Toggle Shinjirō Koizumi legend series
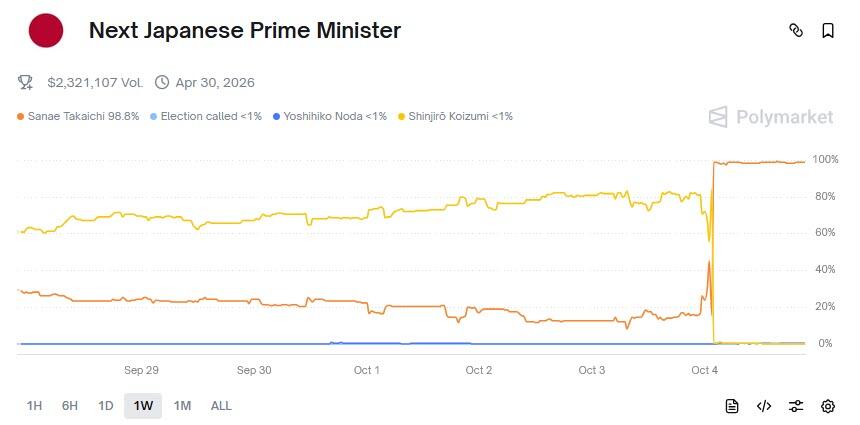This screenshot has width=860, height=425. pos(456,117)
